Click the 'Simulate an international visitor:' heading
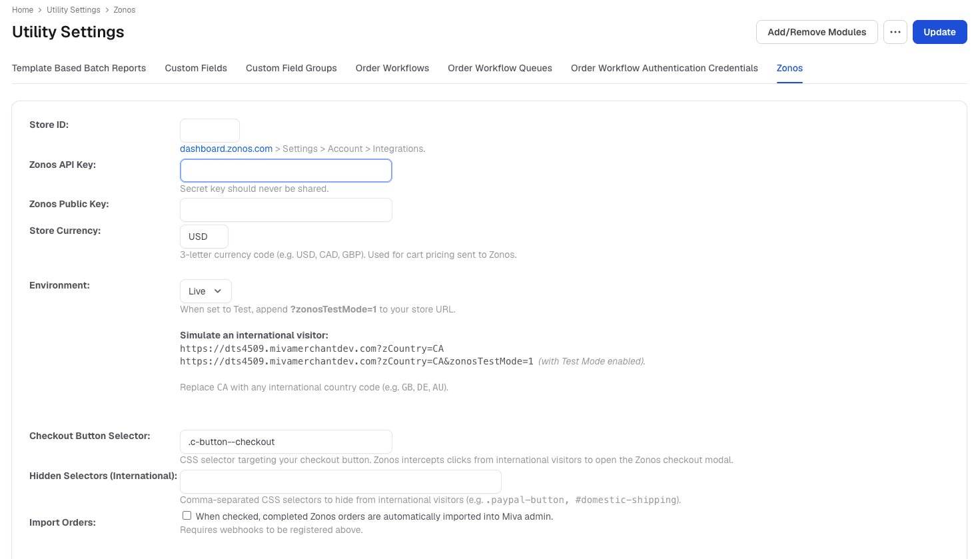This screenshot has height=559, width=980. click(x=254, y=335)
